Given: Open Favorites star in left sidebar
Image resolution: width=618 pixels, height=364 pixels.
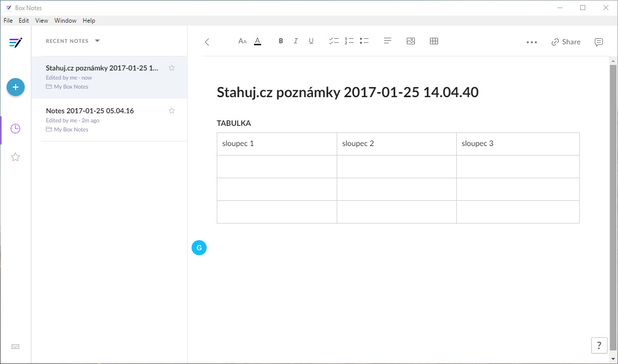Looking at the screenshot, I should (16, 157).
